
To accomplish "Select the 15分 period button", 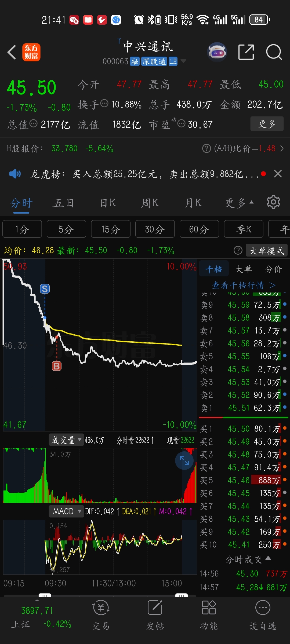I will [x=111, y=229].
